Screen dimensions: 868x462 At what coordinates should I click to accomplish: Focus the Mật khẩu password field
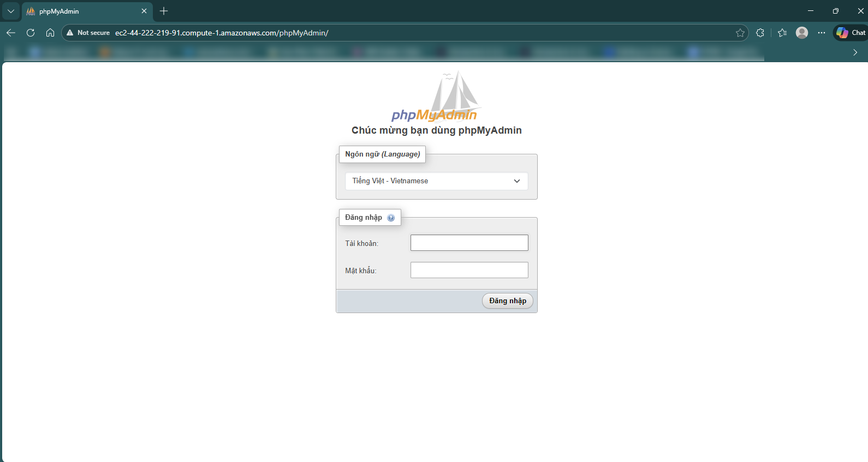tap(469, 270)
